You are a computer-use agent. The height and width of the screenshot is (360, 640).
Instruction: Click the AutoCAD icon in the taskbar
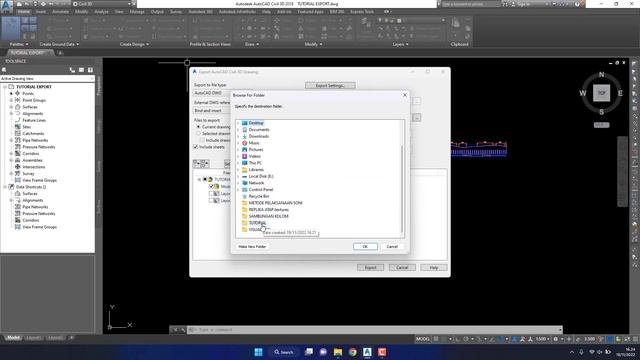point(367,352)
